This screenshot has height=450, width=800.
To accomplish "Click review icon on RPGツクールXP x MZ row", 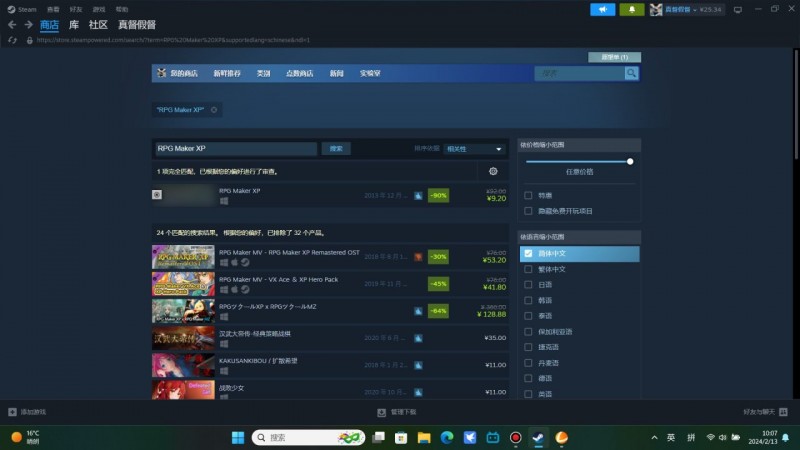I will coord(418,311).
